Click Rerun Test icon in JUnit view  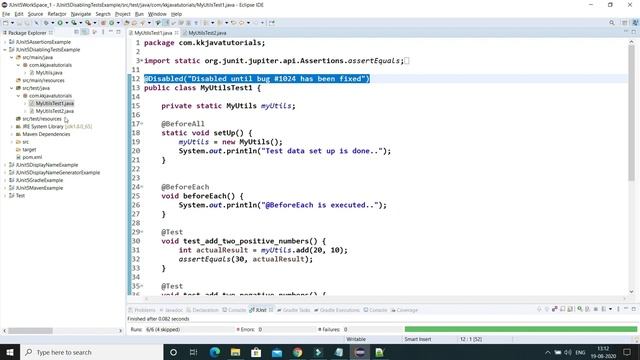pyautogui.click(x=580, y=309)
